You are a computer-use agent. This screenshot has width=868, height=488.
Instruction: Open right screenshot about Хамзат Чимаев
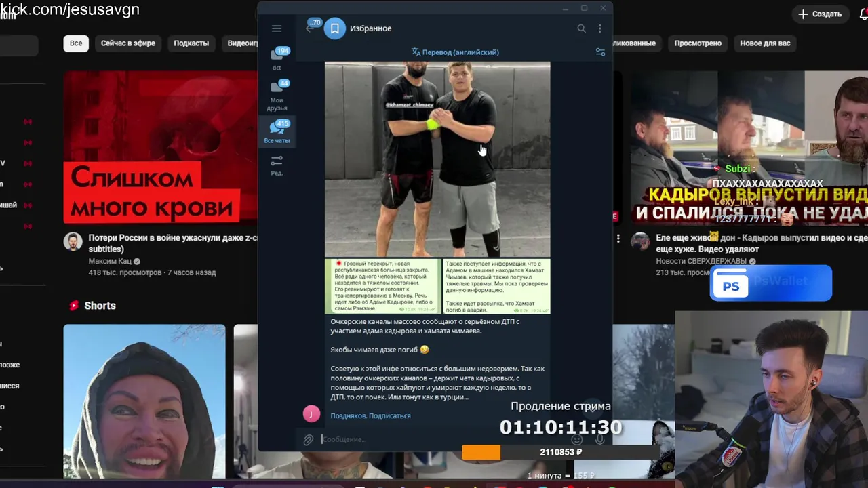[x=496, y=286]
